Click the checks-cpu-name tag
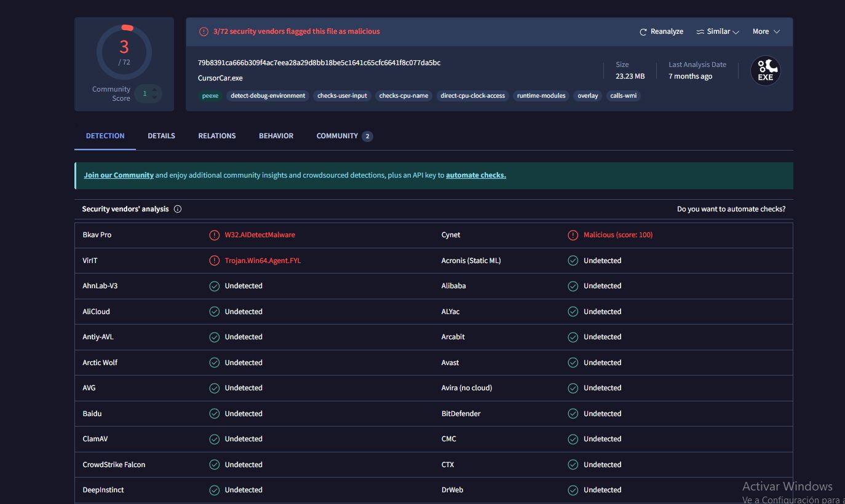This screenshot has width=845, height=504. [403, 96]
